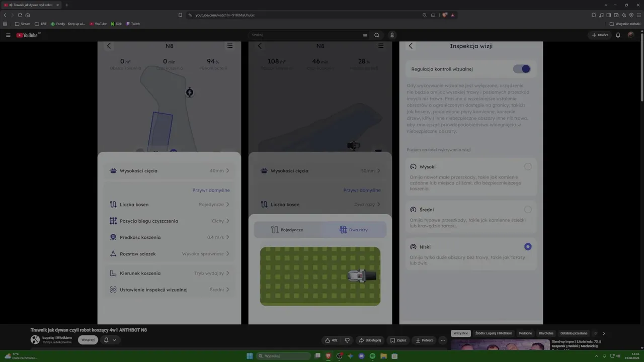Select the Średni sensitivity radio option

click(x=528, y=210)
